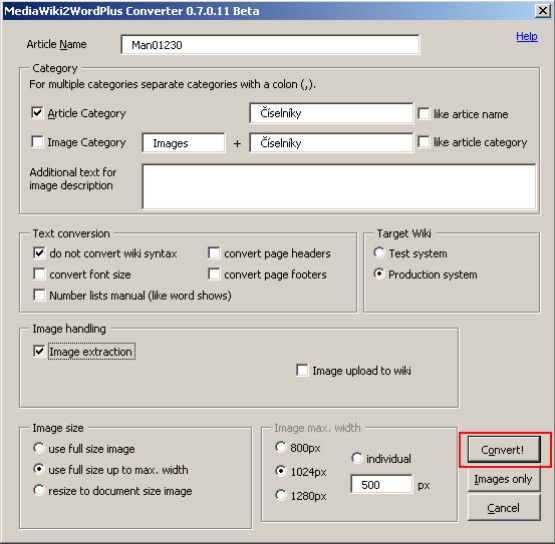Toggle the Article Category checkbox

37,113
